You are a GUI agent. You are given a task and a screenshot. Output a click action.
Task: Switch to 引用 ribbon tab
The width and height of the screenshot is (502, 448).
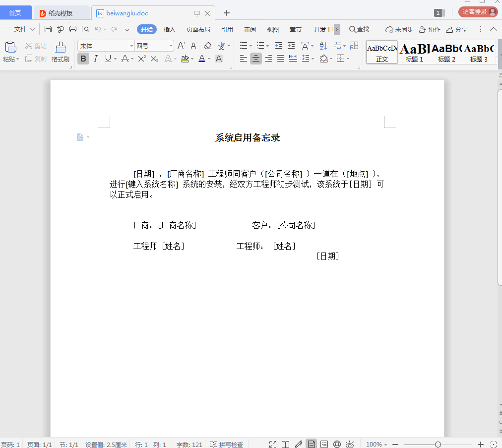click(227, 29)
